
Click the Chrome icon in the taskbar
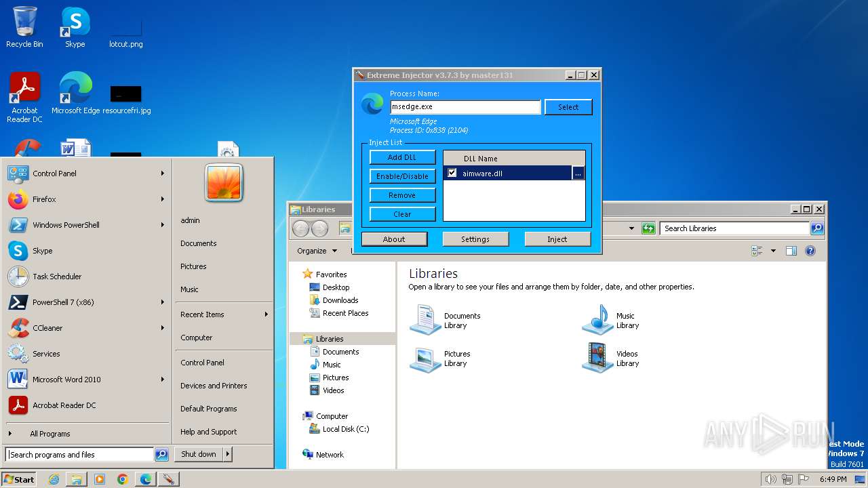pos(123,479)
